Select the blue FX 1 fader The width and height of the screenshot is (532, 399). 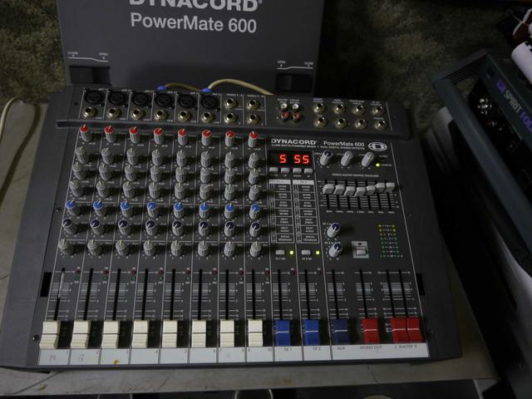pos(284,332)
